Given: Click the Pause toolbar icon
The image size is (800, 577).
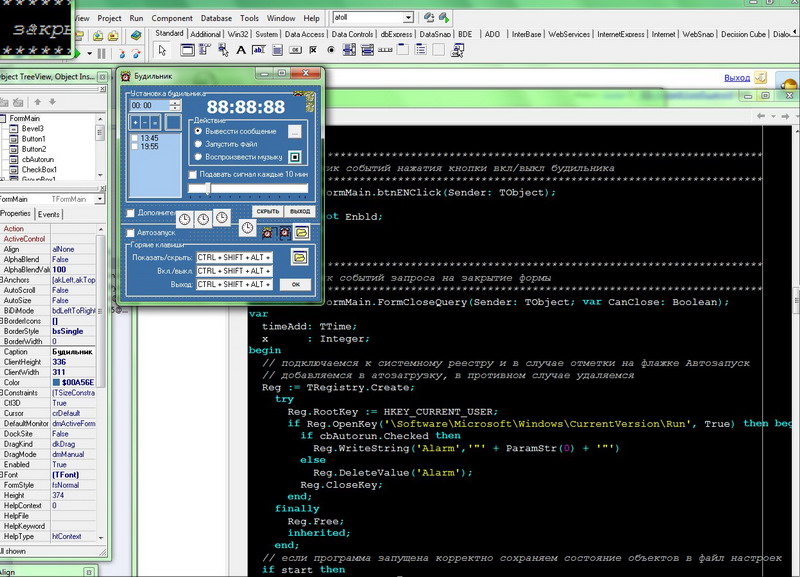Looking at the screenshot, I should click(102, 54).
